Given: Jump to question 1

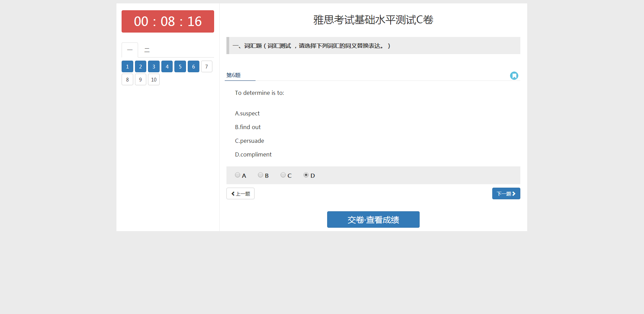Looking at the screenshot, I should point(127,66).
